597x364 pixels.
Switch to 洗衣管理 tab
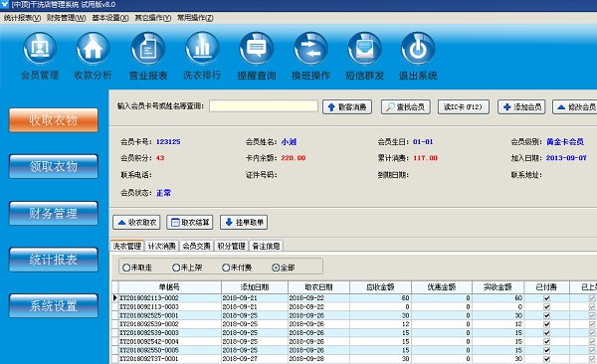[126, 246]
